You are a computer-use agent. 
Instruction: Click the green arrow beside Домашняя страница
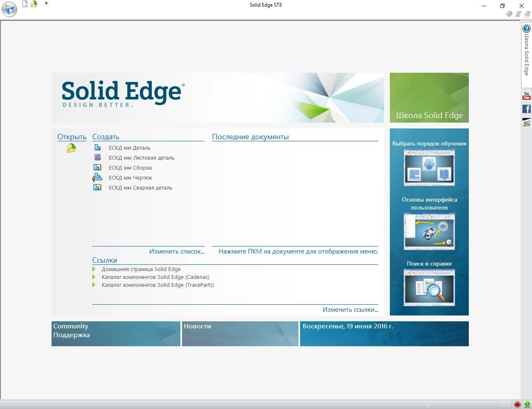[x=94, y=269]
